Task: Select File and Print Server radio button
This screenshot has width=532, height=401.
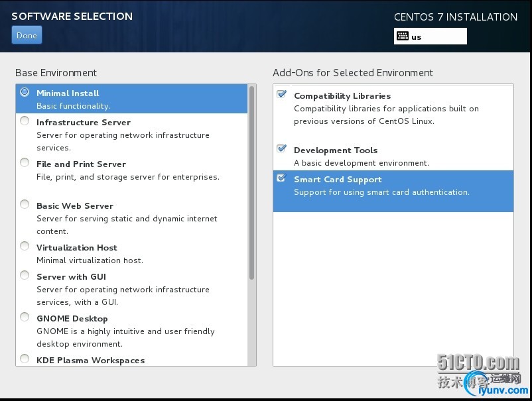Action: pos(25,162)
